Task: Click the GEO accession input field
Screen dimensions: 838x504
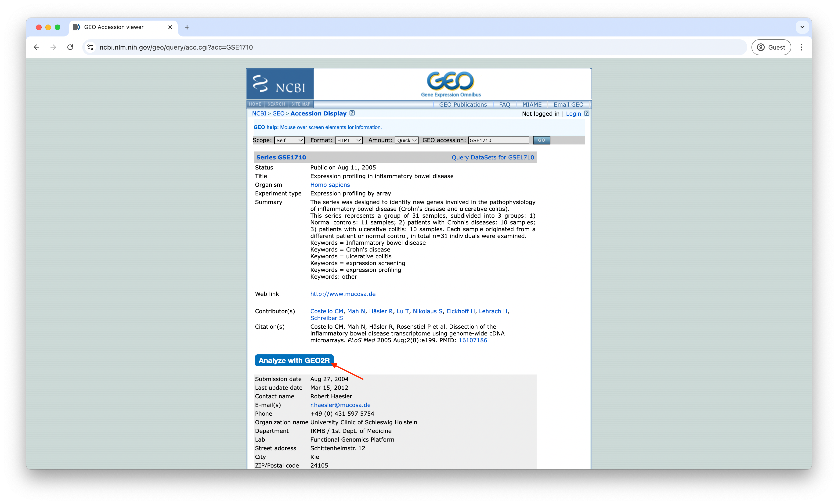Action: 498,140
